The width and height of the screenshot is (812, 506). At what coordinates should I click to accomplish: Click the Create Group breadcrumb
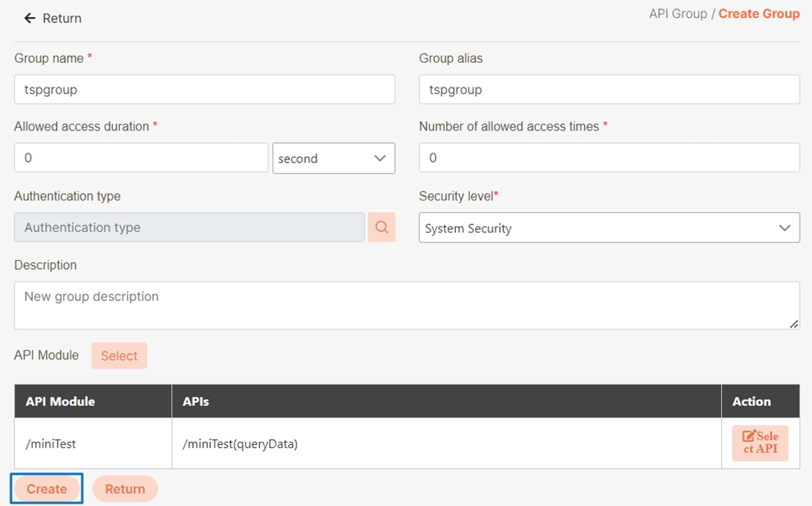tap(758, 14)
